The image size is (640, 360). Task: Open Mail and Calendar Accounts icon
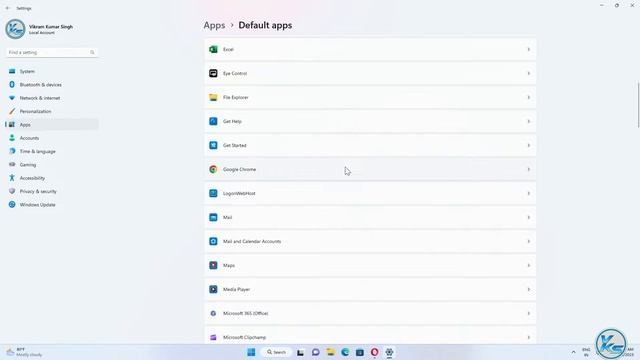[213, 241]
